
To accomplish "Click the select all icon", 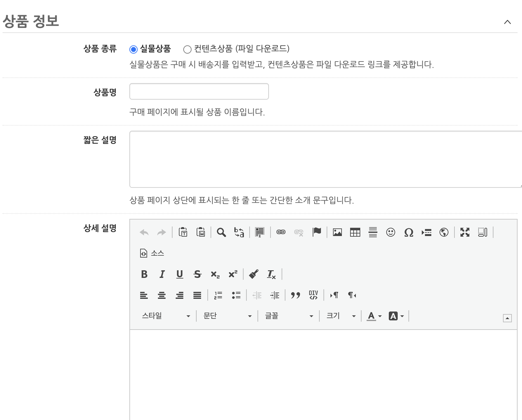I will click(260, 232).
